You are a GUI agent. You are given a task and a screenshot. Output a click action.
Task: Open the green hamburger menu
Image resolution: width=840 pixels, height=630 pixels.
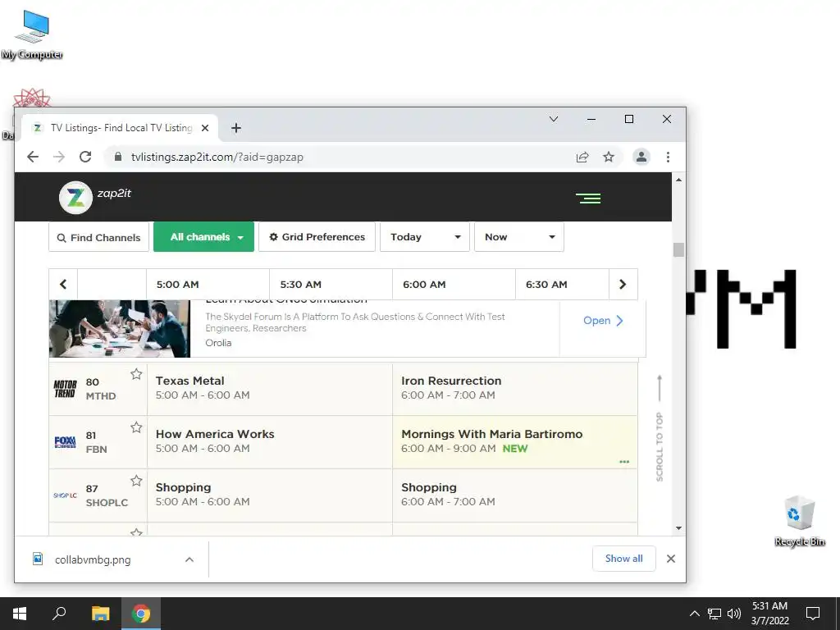pyautogui.click(x=588, y=199)
